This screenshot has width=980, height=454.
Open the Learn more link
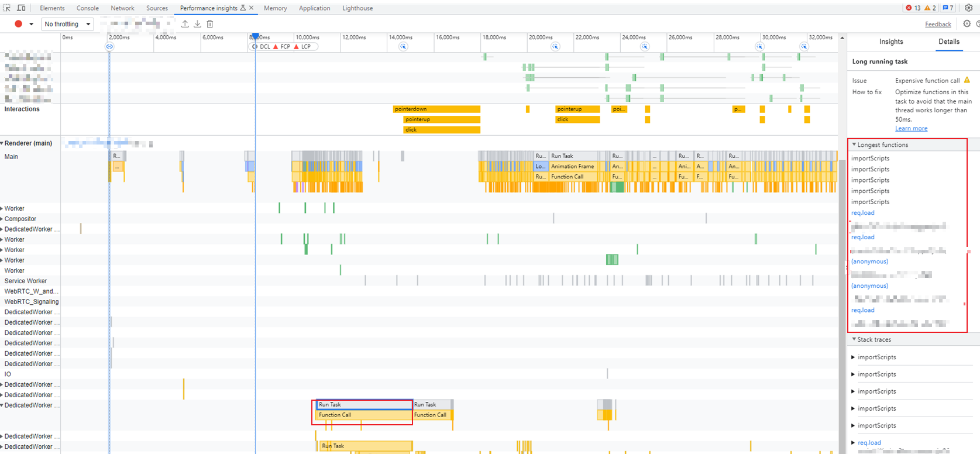point(911,128)
